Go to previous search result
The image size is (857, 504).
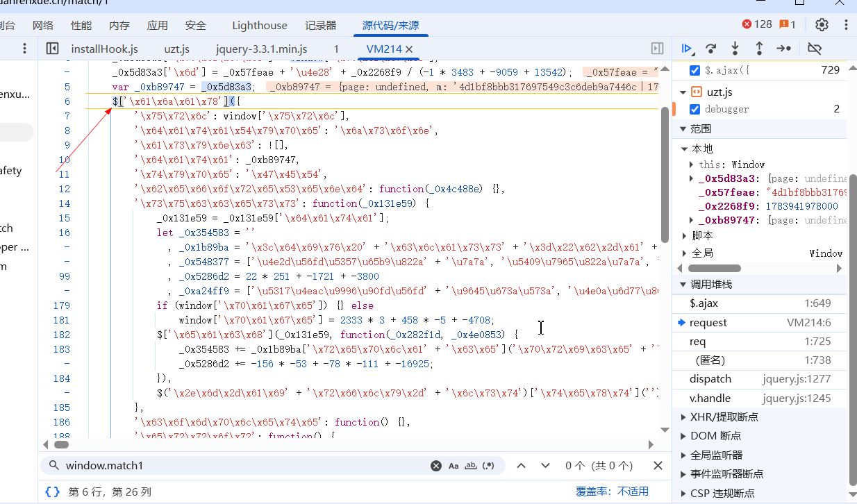tap(521, 466)
